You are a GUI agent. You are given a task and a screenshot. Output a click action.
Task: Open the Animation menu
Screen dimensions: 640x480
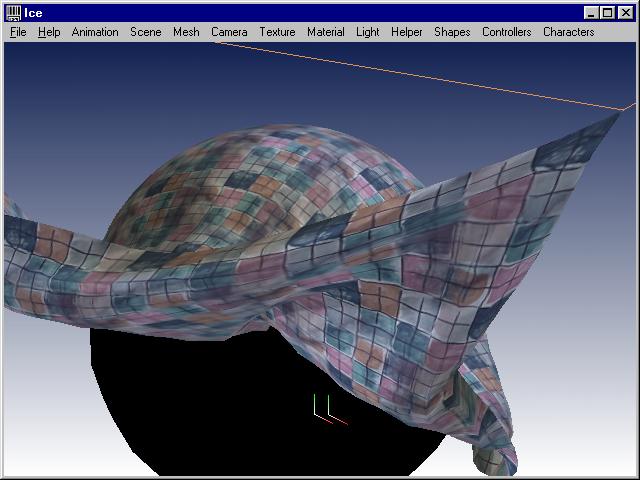pyautogui.click(x=95, y=32)
